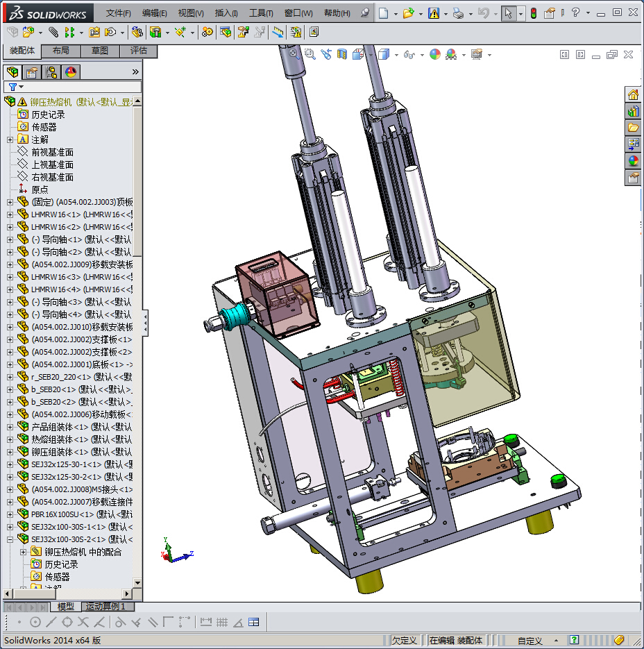Collapse the SEJ32x100-30S-2<1> component node
Image resolution: width=644 pixels, height=649 pixels.
pos(10,539)
